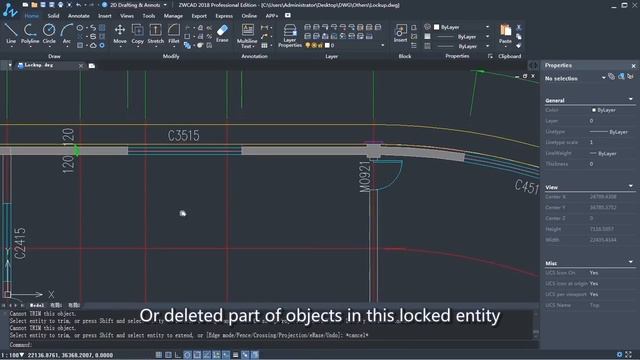Toggle Polar tracking in status bar
This screenshot has height=360, width=640.
[187, 355]
